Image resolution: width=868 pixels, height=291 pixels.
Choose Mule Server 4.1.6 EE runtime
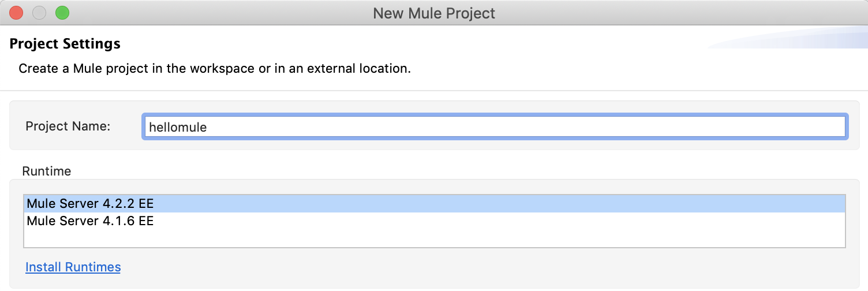click(x=90, y=221)
